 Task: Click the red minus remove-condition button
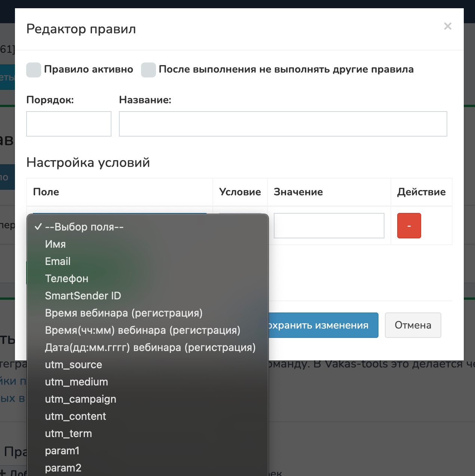click(409, 226)
